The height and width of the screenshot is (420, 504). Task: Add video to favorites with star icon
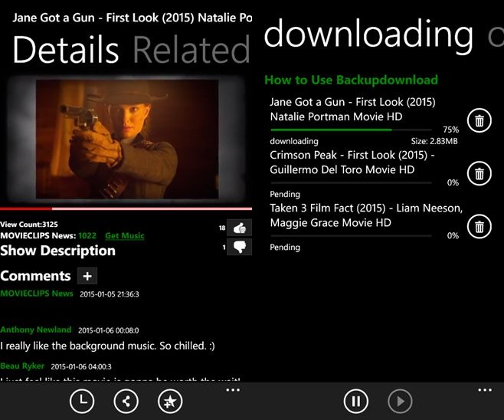[169, 401]
